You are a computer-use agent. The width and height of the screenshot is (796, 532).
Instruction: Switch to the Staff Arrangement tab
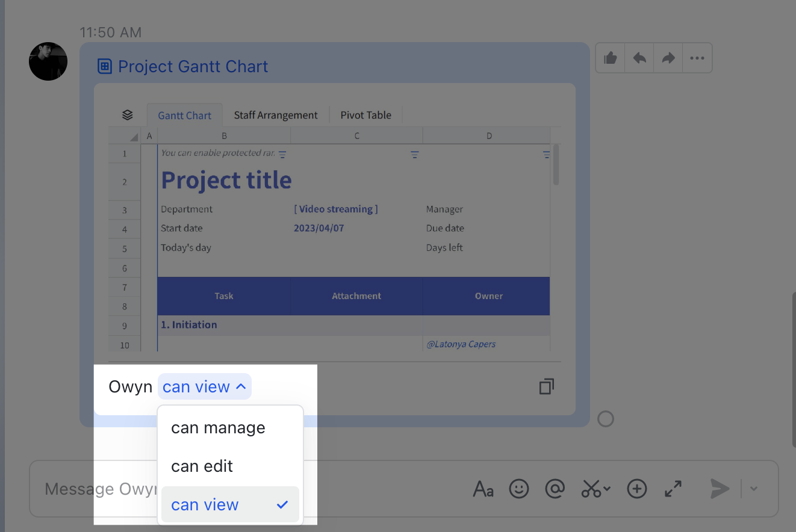click(276, 114)
